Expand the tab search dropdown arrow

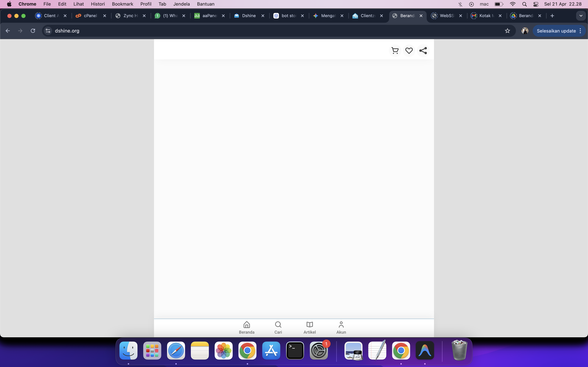point(581,16)
